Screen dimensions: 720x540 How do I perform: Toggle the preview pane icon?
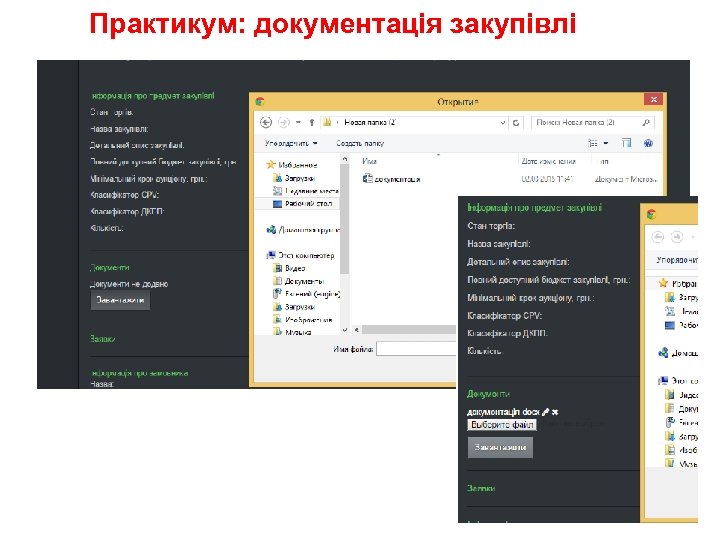point(626,143)
